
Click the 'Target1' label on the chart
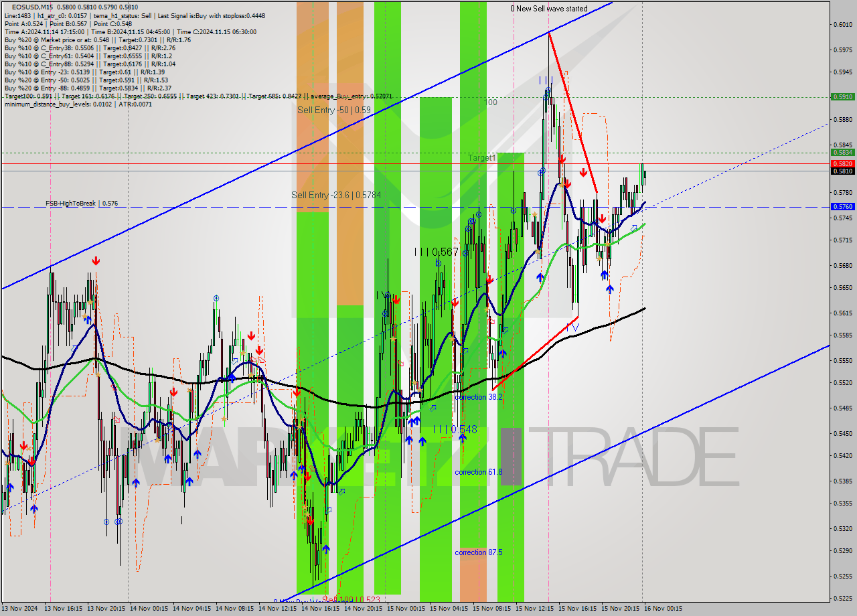(x=482, y=158)
